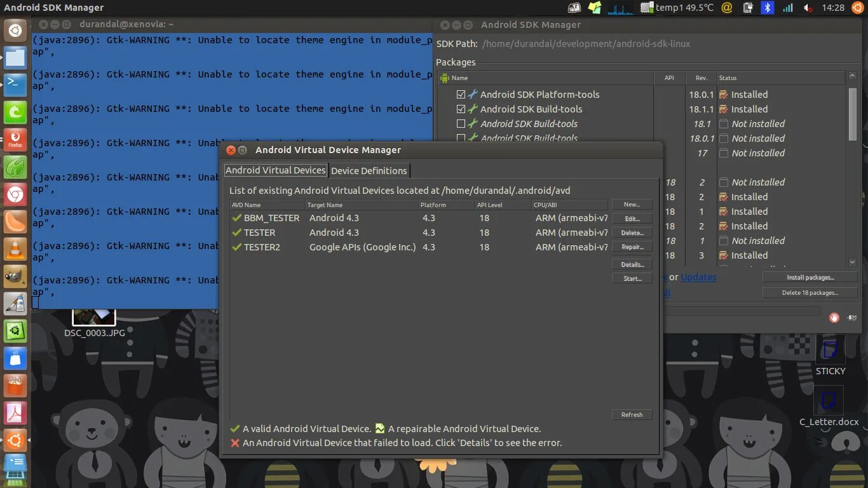Click the system load graph indicator
868x488 pixels.
pos(620,8)
